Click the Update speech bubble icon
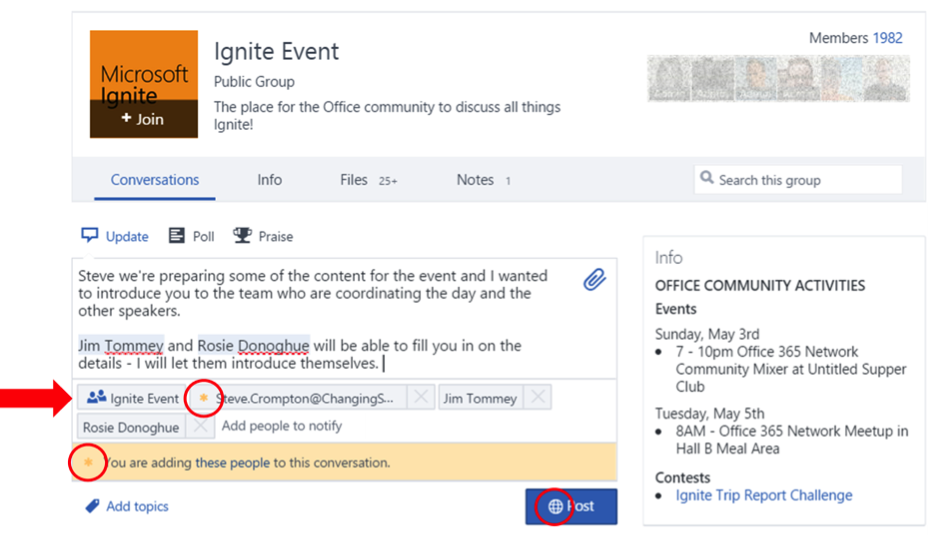The image size is (941, 536). pyautogui.click(x=89, y=235)
